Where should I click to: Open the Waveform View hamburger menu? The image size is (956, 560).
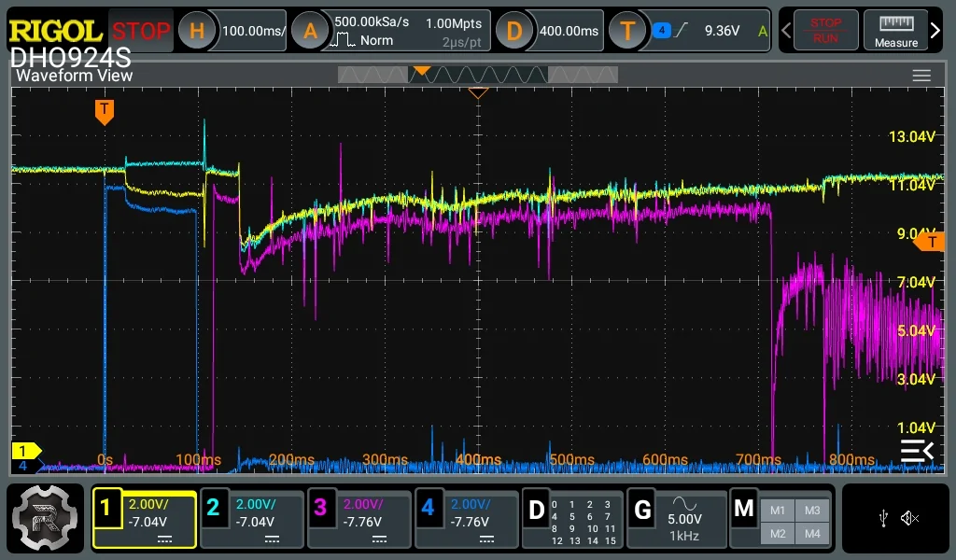tap(921, 76)
